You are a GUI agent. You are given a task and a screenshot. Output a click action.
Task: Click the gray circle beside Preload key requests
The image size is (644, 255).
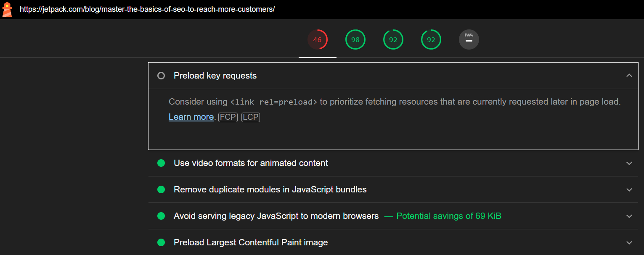[x=161, y=76]
